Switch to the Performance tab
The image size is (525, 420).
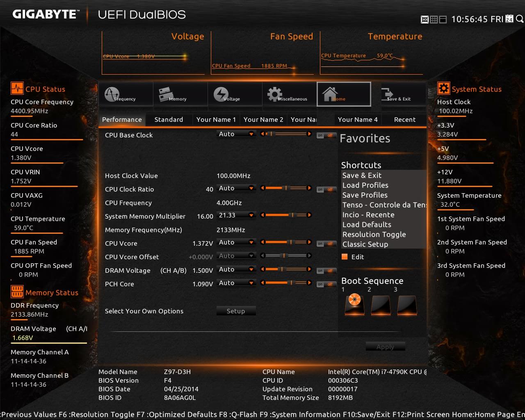click(x=122, y=119)
